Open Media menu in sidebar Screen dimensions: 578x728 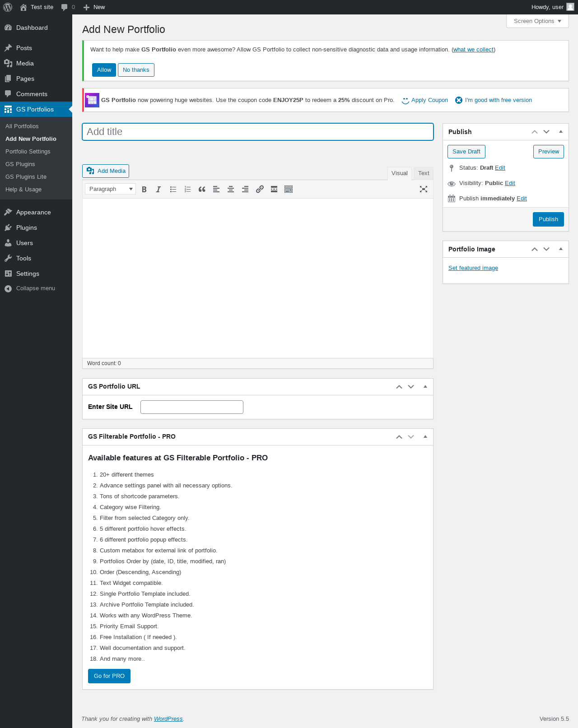coord(36,63)
